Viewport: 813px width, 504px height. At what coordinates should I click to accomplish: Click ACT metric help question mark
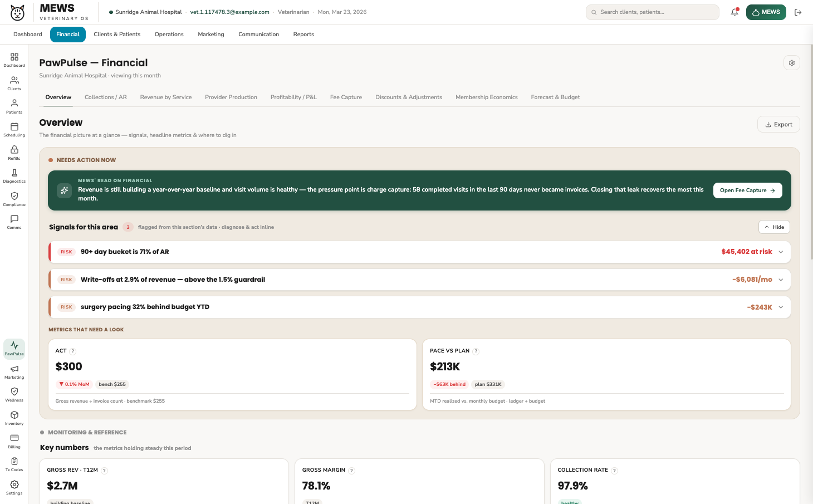pyautogui.click(x=73, y=351)
